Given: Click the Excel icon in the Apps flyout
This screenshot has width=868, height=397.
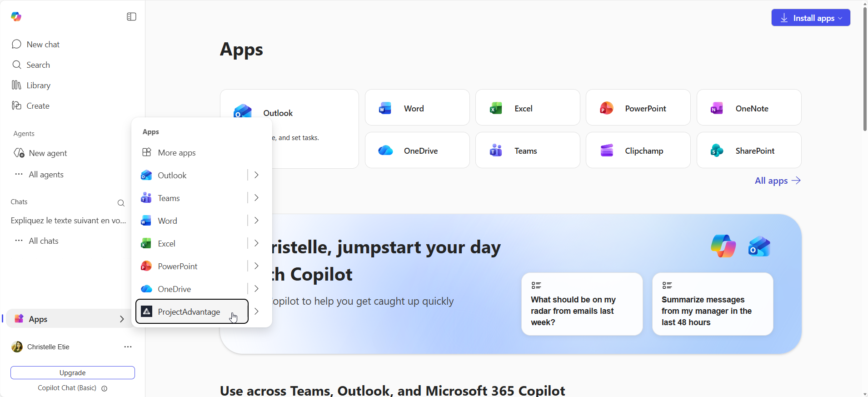Looking at the screenshot, I should pos(146,243).
